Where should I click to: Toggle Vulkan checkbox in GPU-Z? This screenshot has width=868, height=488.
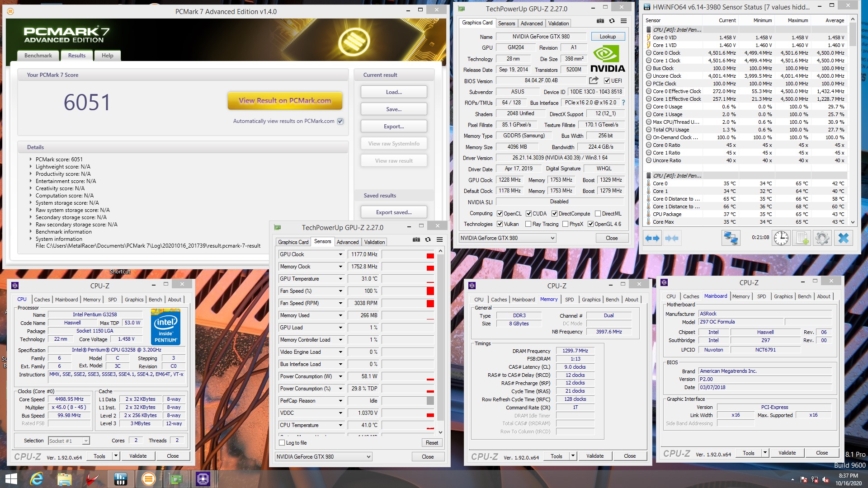(x=500, y=224)
